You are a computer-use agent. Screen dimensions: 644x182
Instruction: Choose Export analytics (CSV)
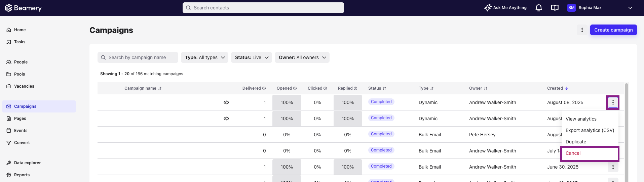pos(590,130)
